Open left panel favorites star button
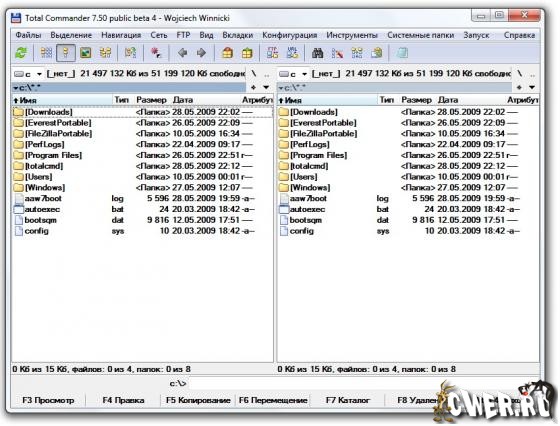The width and height of the screenshot is (560, 426). pos(254,87)
